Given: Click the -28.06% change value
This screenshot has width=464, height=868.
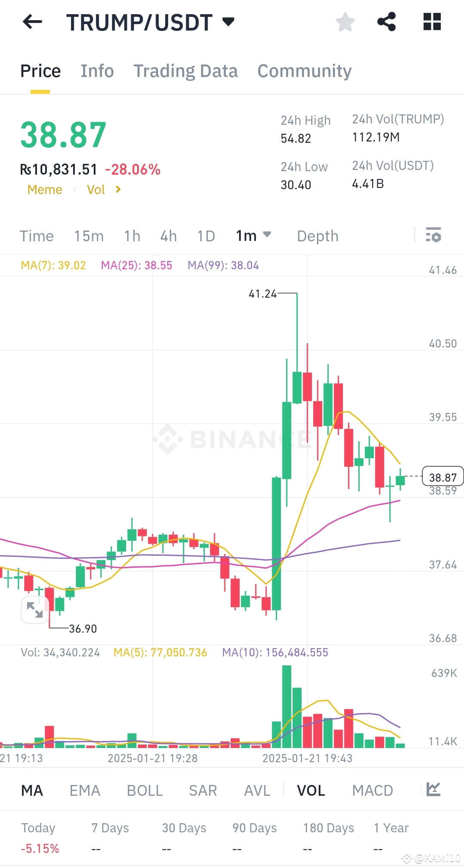Looking at the screenshot, I should (x=132, y=169).
